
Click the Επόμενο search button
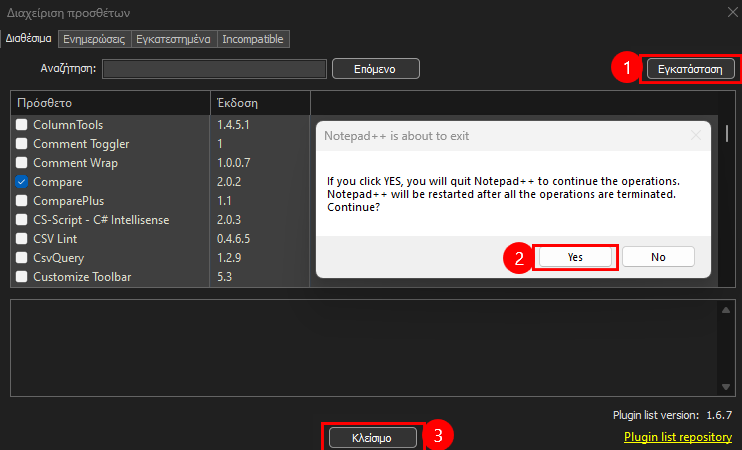click(375, 69)
